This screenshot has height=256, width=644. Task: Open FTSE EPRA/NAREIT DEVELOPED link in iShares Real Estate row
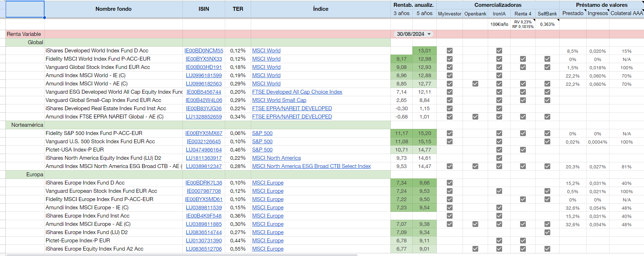coord(292,108)
